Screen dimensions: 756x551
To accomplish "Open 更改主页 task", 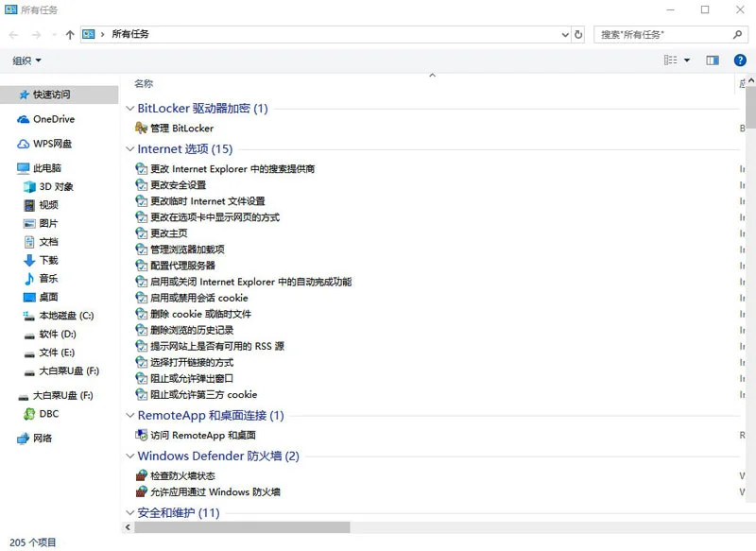I will 169,233.
